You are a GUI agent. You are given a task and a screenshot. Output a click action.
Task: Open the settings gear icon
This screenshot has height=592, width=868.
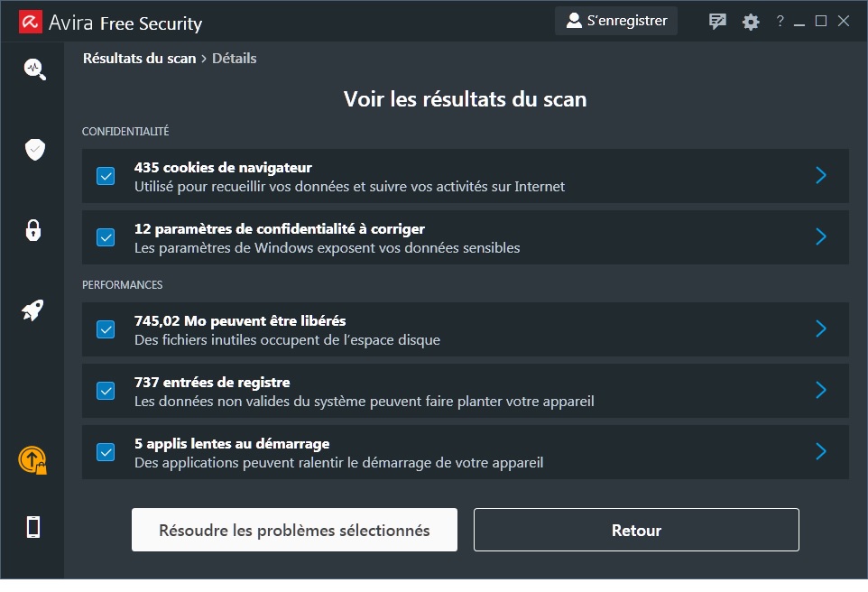[751, 22]
